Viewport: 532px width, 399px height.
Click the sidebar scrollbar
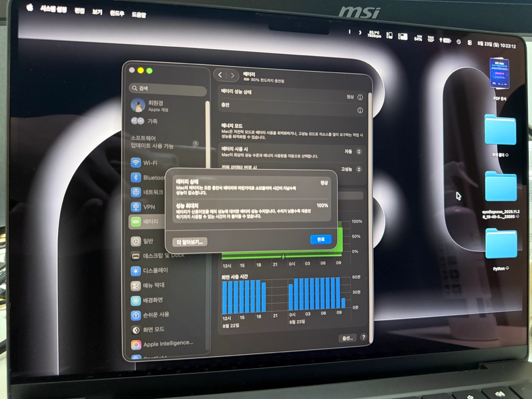click(x=207, y=136)
